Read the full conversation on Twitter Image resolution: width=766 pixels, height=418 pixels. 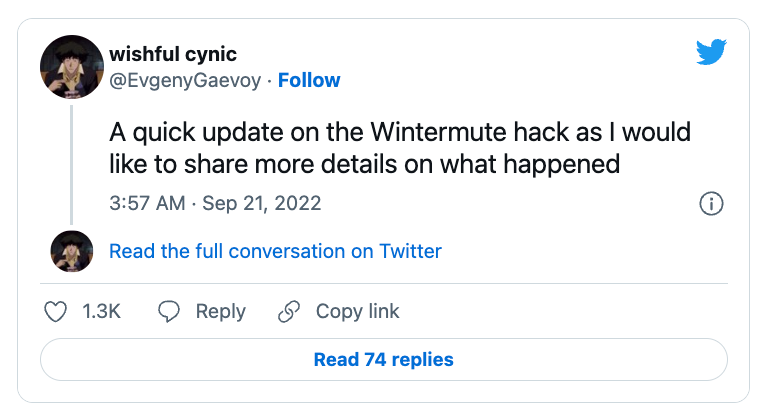(276, 251)
